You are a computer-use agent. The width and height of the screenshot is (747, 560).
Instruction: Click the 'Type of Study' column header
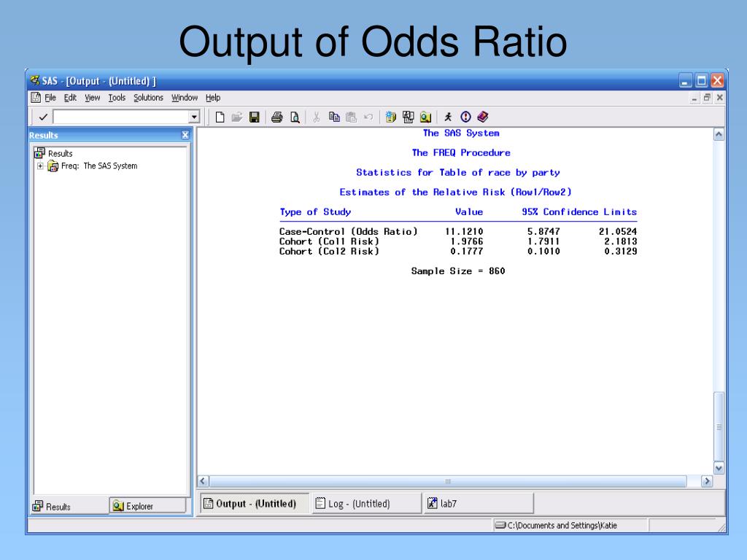[x=315, y=212]
